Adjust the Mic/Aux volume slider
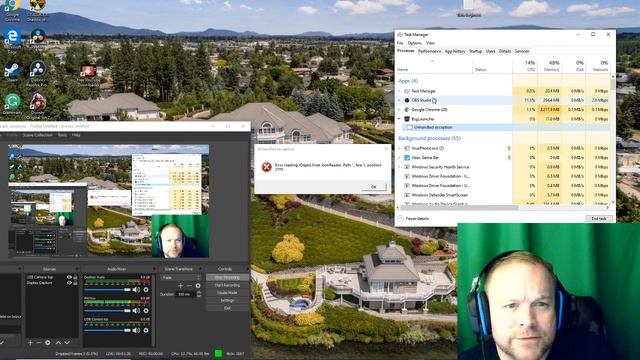The height and width of the screenshot is (360, 640). point(107,311)
